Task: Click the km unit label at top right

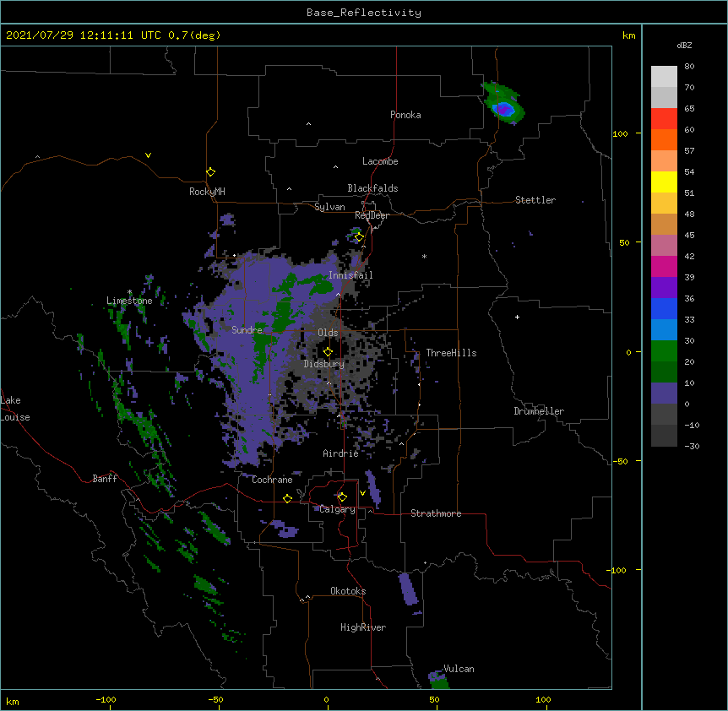Action: [628, 35]
